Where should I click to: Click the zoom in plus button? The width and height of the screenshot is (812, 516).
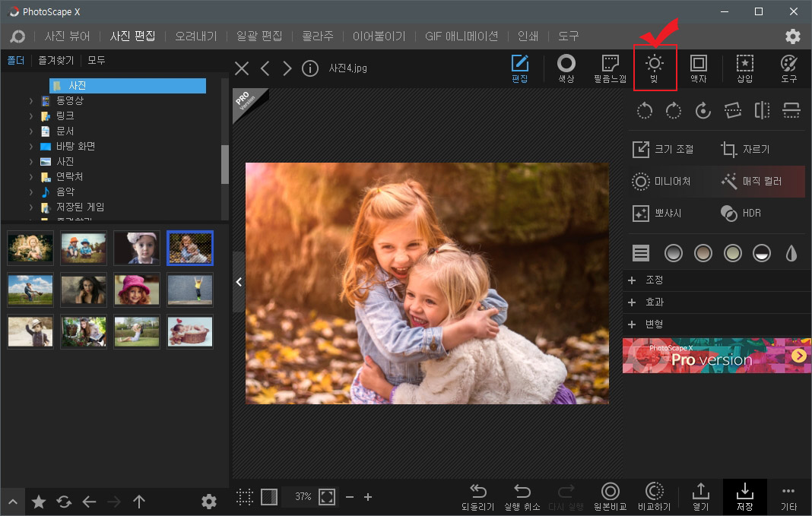click(x=368, y=497)
